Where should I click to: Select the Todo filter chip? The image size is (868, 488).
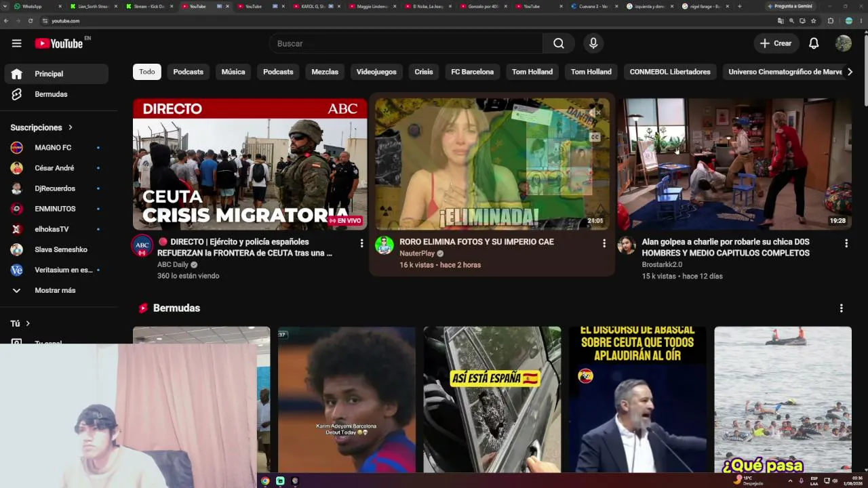(147, 72)
